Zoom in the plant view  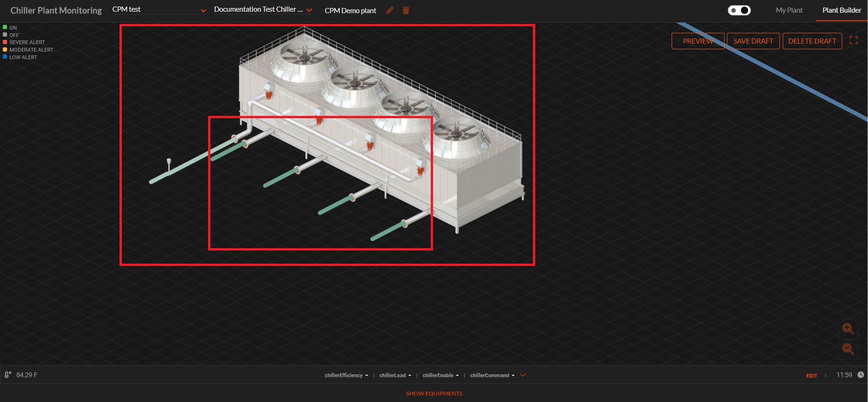[848, 329]
